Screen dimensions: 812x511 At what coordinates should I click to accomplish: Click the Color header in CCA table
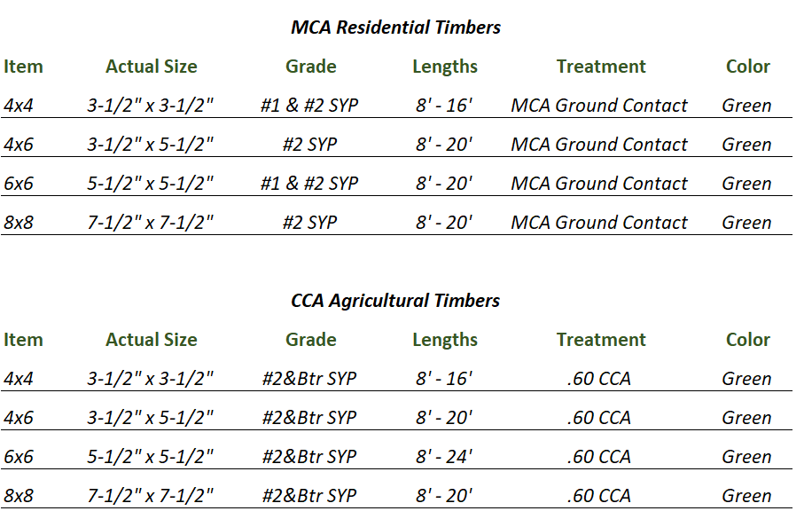[x=748, y=340]
